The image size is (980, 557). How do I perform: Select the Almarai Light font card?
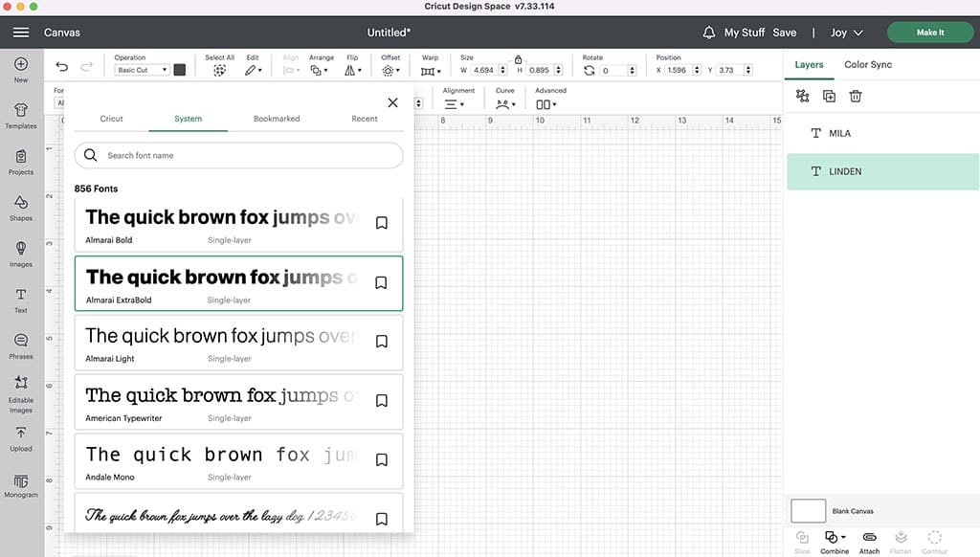[238, 343]
